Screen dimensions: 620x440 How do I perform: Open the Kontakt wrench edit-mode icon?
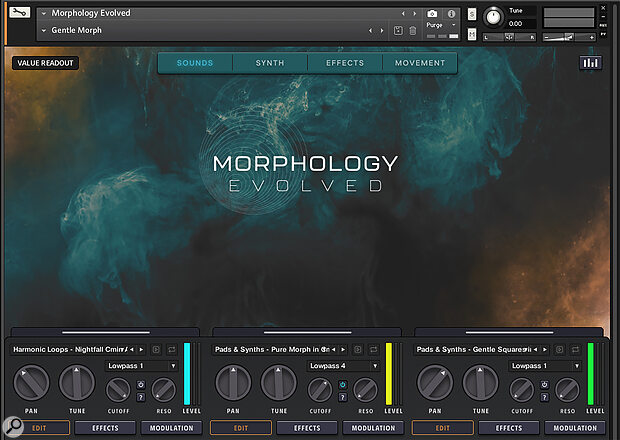point(19,13)
